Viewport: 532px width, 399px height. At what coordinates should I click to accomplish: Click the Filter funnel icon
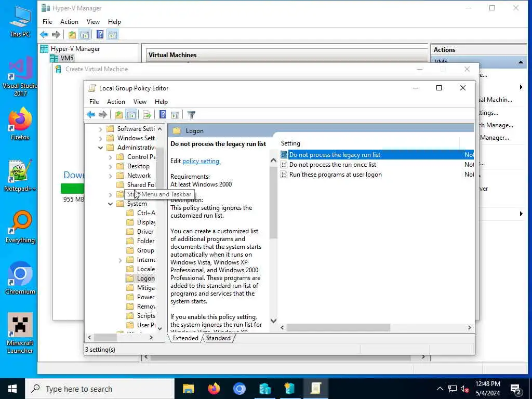pos(191,115)
